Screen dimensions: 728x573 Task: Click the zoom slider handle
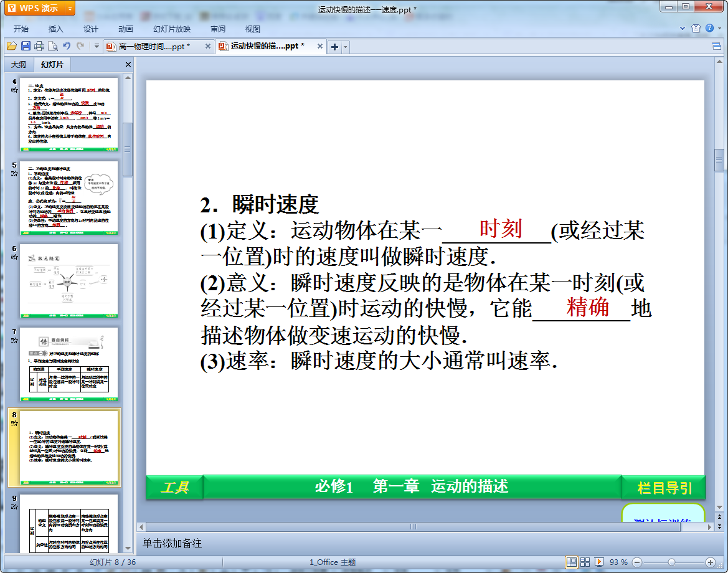pos(671,562)
